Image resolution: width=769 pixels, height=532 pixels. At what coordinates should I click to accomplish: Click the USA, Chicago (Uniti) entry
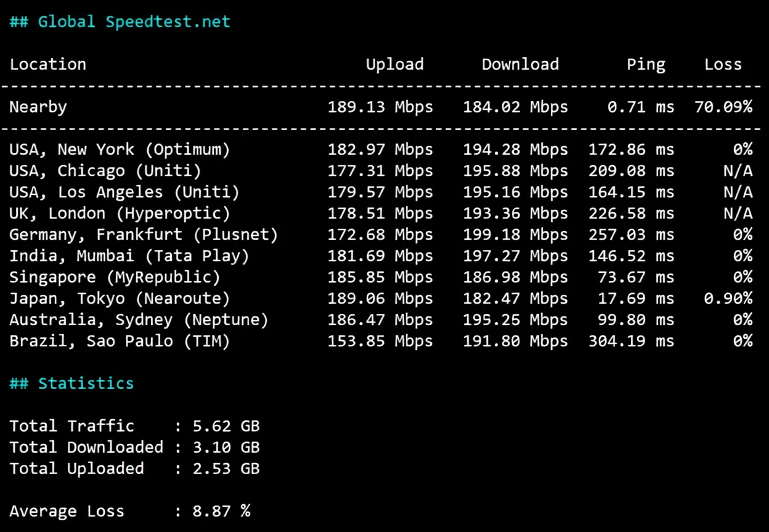[x=105, y=171]
